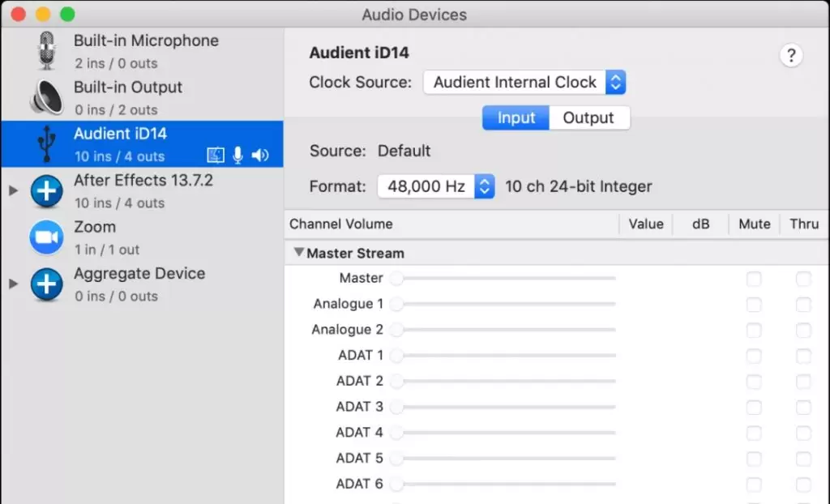The width and height of the screenshot is (830, 504).
Task: Expand the After Effects 13.7.2 device
Action: click(12, 191)
